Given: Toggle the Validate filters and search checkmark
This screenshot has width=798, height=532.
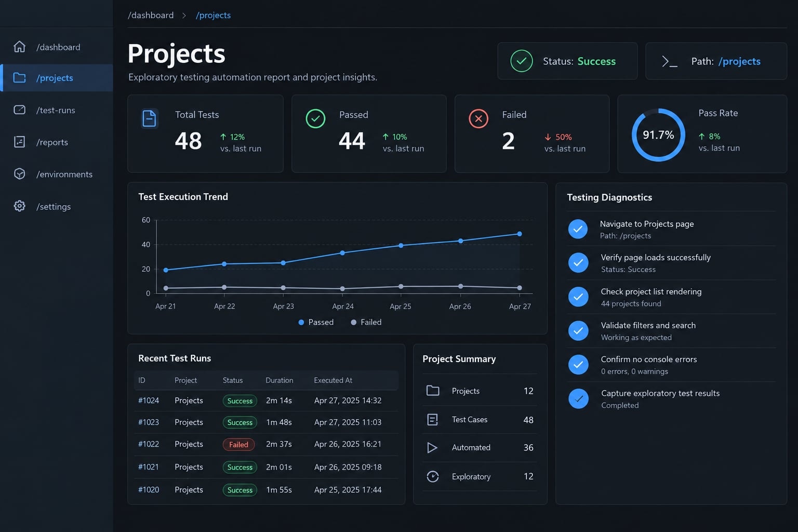Looking at the screenshot, I should point(578,330).
